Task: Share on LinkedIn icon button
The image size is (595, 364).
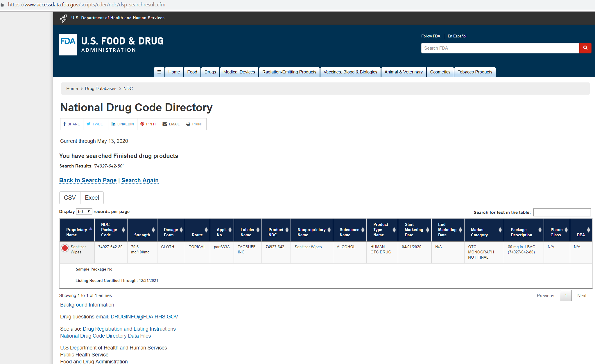Action: click(x=114, y=124)
